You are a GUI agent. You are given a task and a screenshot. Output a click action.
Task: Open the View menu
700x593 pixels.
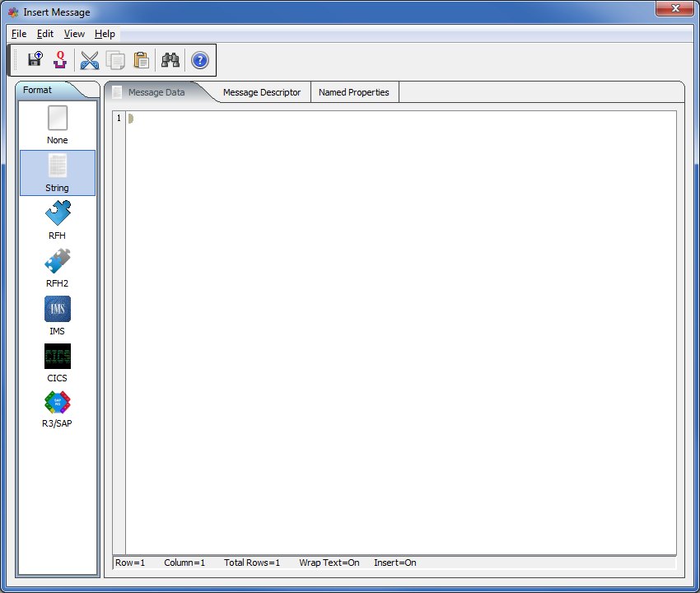click(x=74, y=34)
